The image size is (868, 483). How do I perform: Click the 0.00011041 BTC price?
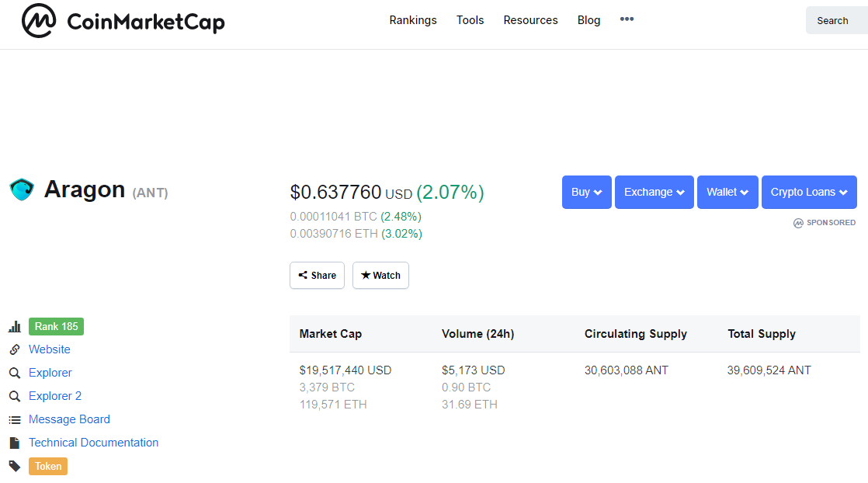[x=333, y=217]
